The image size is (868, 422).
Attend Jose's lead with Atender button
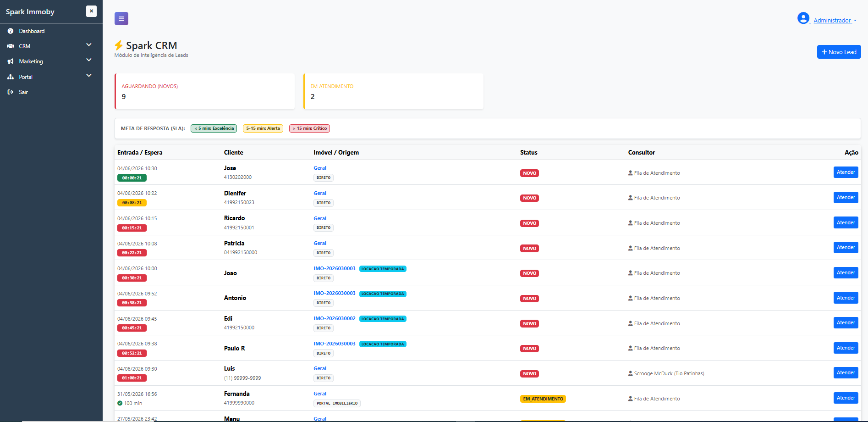pyautogui.click(x=846, y=172)
